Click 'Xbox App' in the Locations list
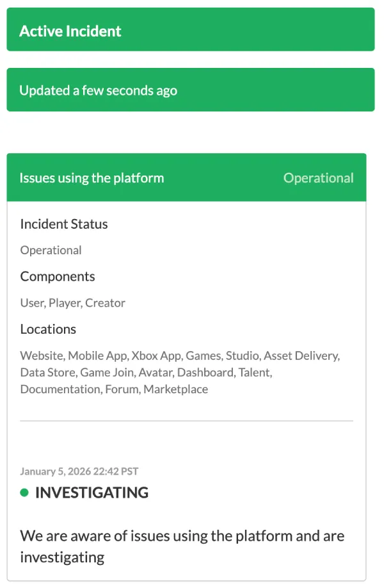Image resolution: width=384 pixels, height=588 pixels. pyautogui.click(x=154, y=355)
